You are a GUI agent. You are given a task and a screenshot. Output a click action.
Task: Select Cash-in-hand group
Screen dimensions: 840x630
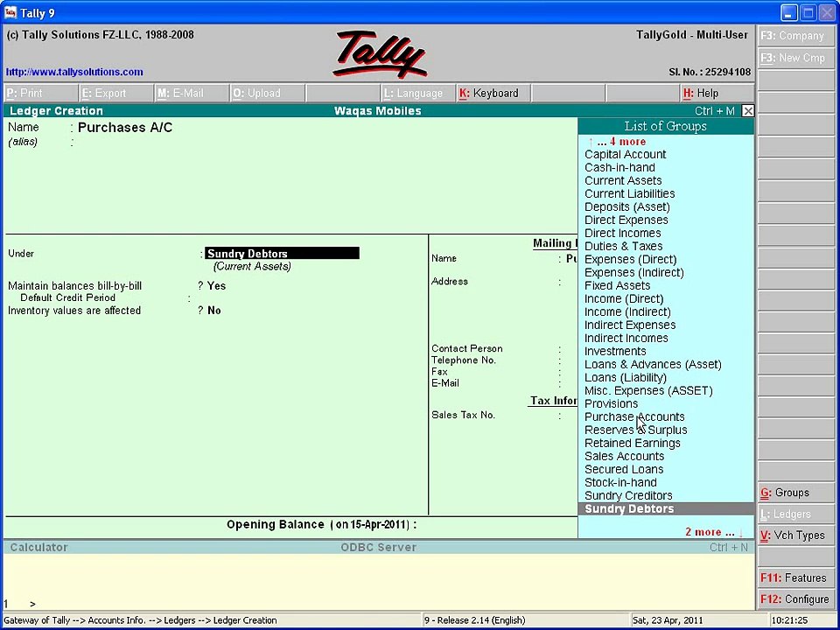619,167
